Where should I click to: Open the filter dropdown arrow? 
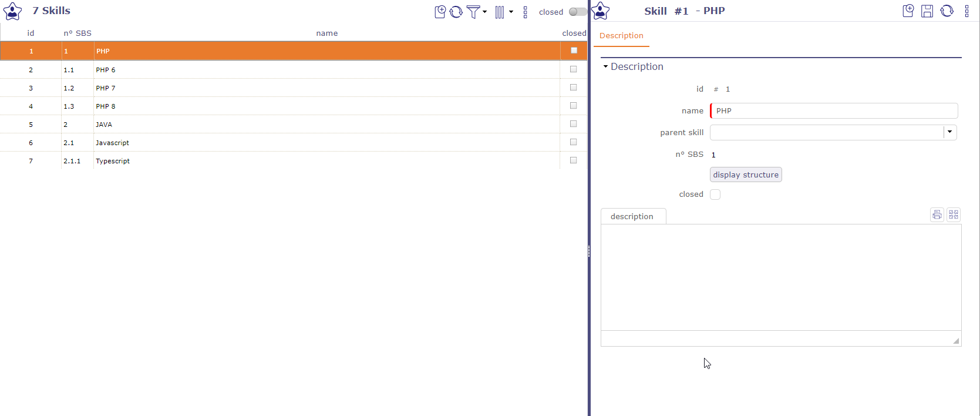(x=485, y=12)
